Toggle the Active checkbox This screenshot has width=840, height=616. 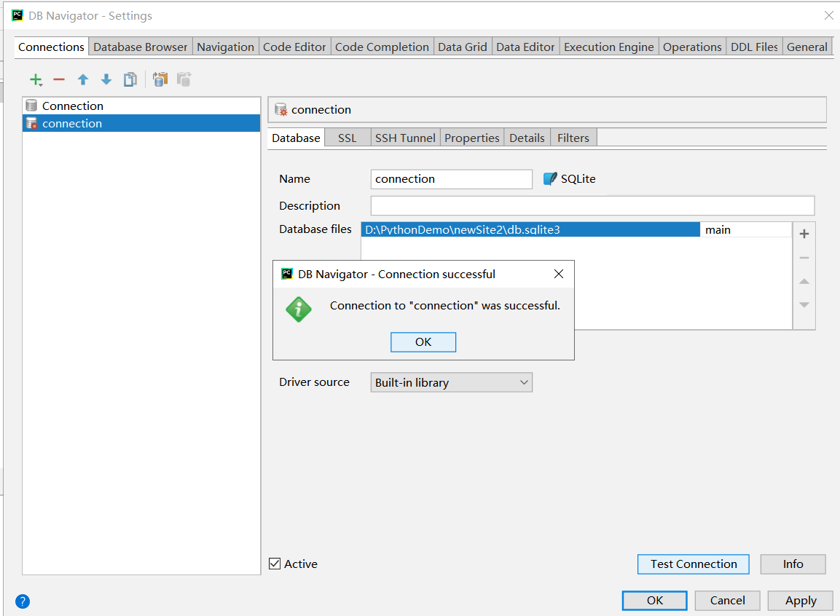click(275, 564)
